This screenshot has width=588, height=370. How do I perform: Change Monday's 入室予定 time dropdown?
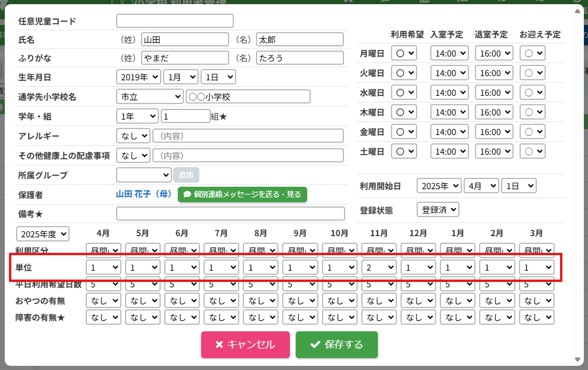pos(446,53)
